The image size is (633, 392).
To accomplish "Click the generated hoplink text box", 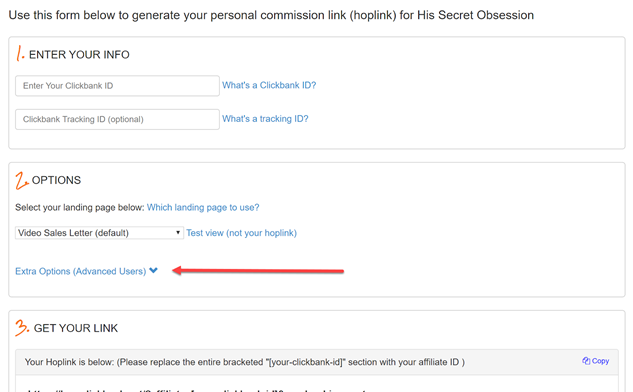I will point(317,384).
